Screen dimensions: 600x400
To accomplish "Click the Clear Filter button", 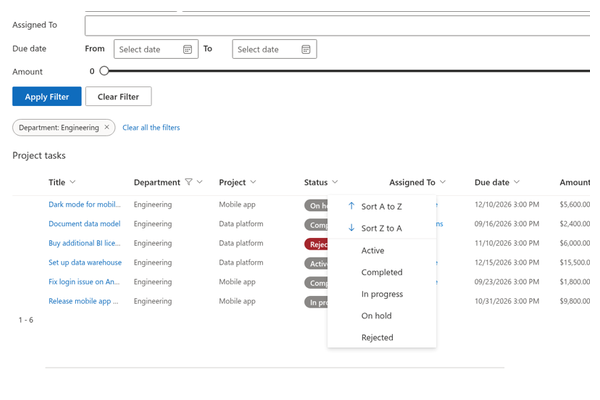I will 118,96.
